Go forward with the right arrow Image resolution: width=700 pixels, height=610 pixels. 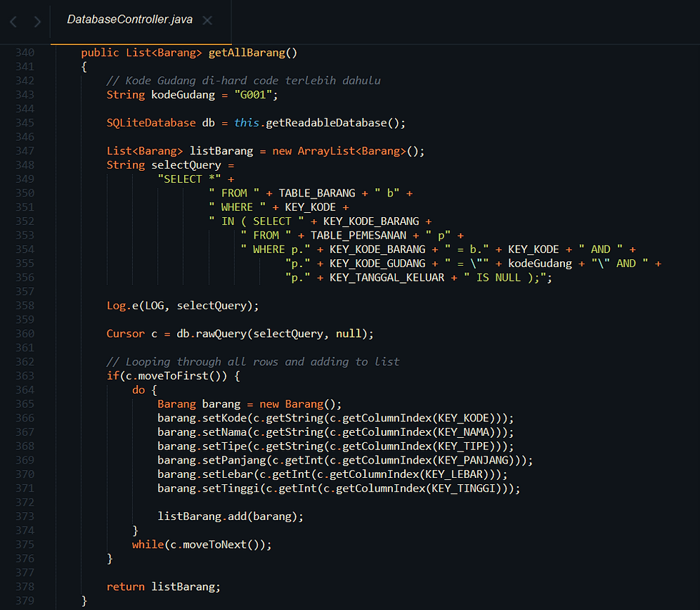pos(37,21)
